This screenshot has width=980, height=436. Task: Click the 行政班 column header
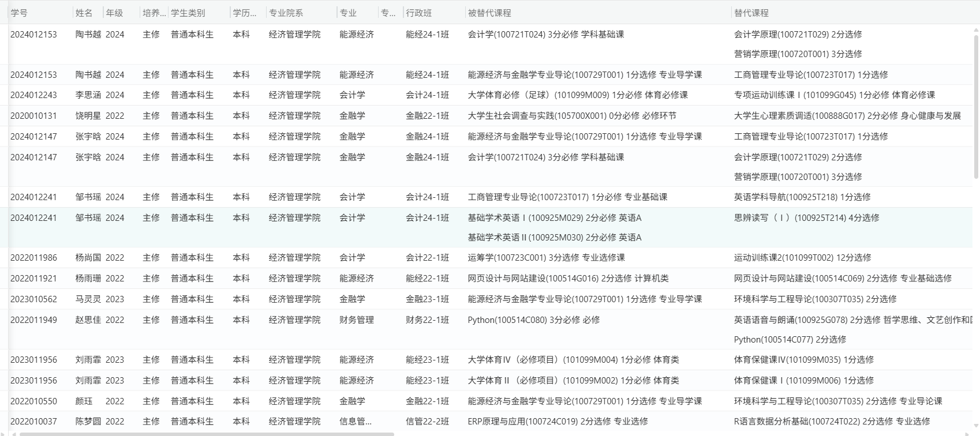pos(418,13)
